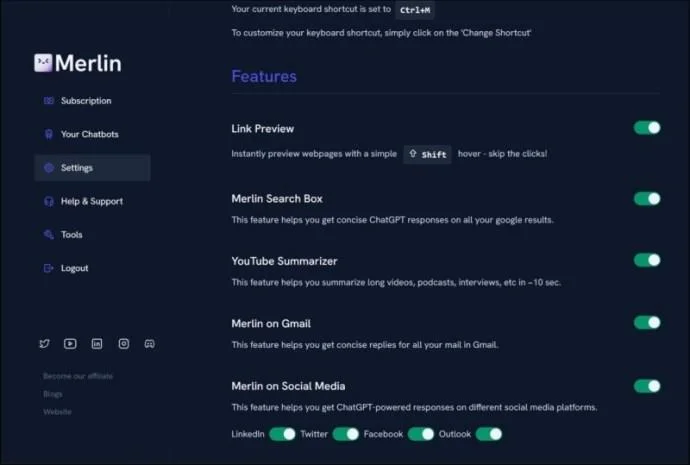Click the Outlook label text
690x465 pixels.
tap(455, 434)
